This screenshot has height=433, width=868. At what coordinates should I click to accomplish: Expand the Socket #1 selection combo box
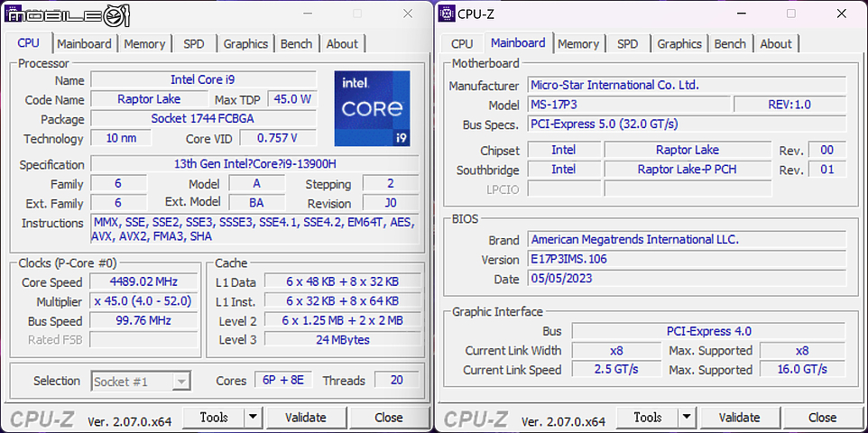pyautogui.click(x=141, y=382)
